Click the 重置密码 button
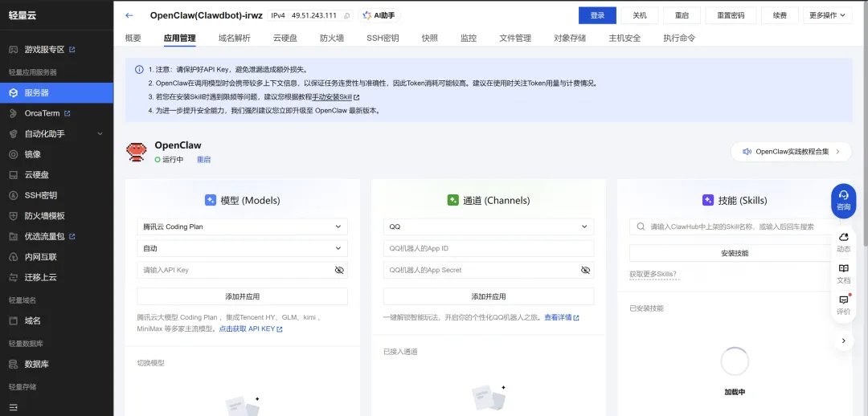 (731, 15)
